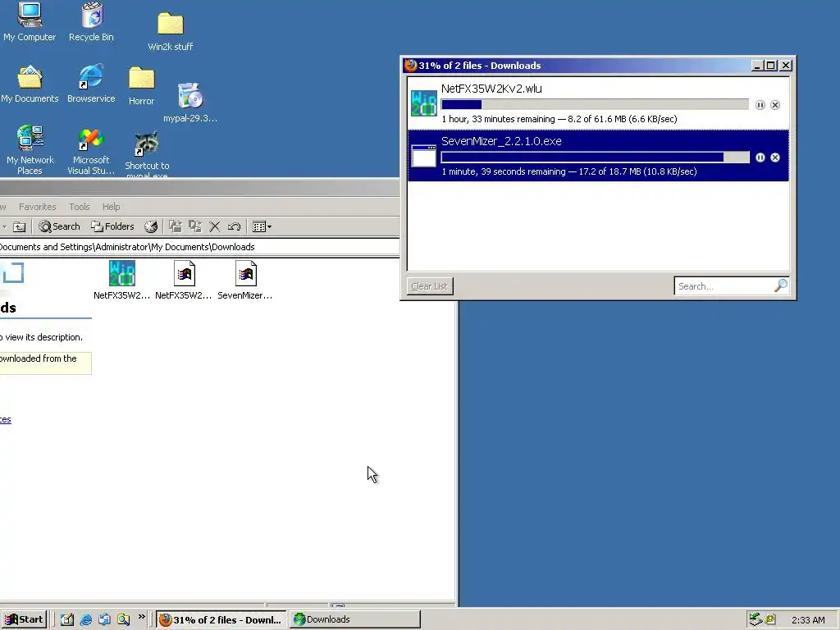Select the Win2000 NetFX35W2 file in Explorer

pos(122,281)
